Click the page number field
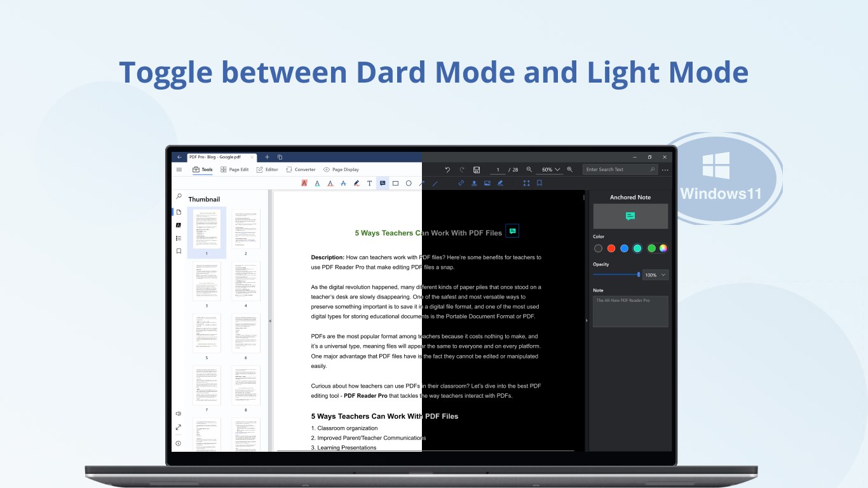The height and width of the screenshot is (488, 868). pos(498,170)
